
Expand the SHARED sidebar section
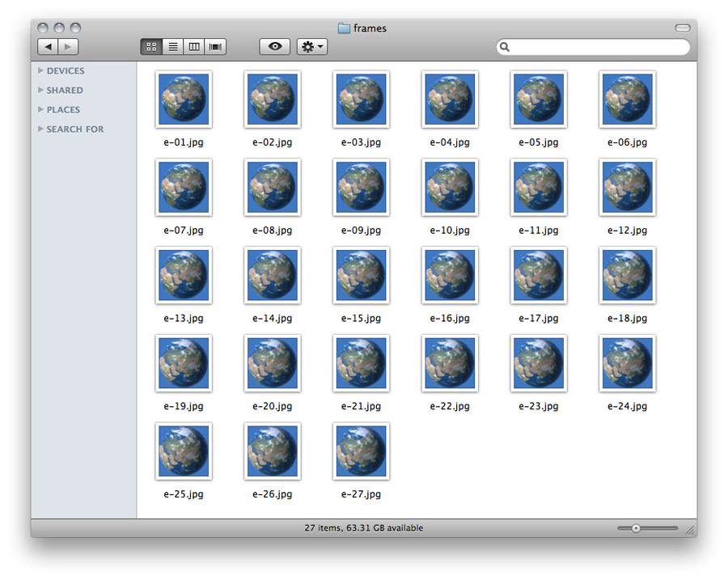coord(41,91)
